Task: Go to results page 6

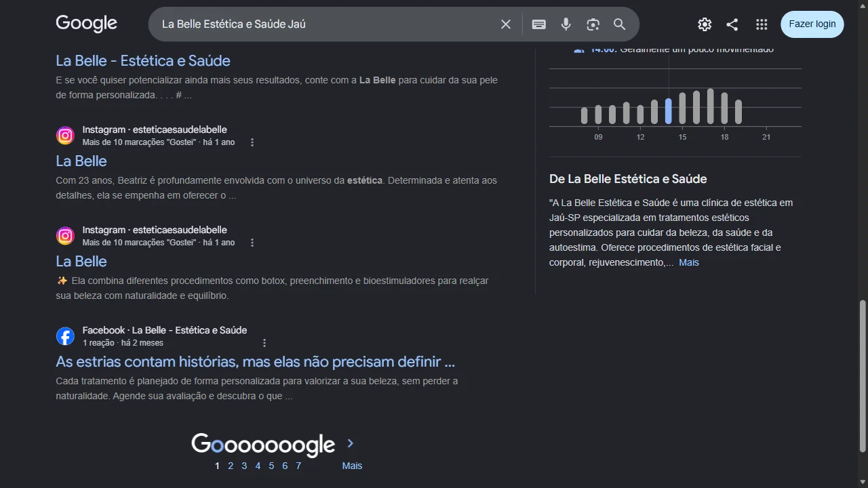Action: (285, 466)
